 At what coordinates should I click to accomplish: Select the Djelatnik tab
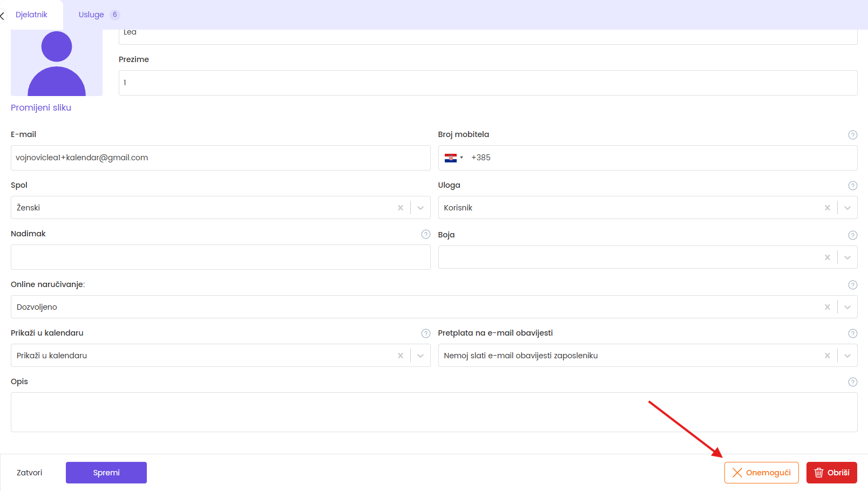coord(31,15)
